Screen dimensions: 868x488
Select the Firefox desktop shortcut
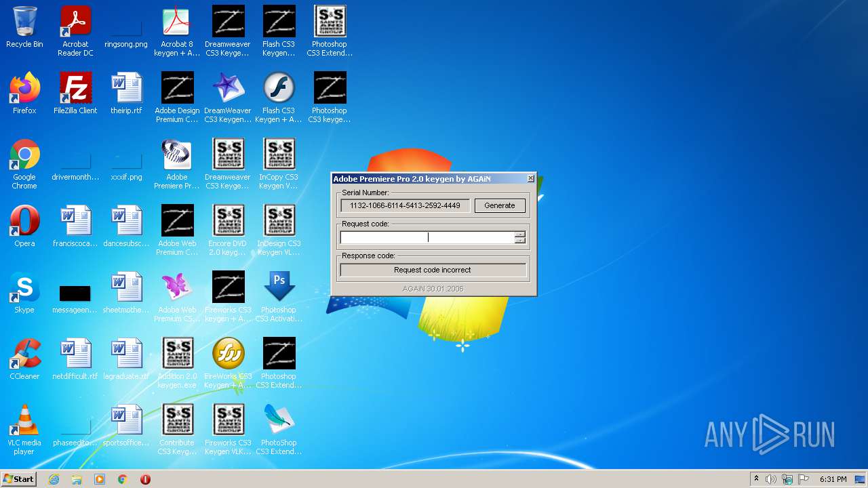click(x=24, y=93)
